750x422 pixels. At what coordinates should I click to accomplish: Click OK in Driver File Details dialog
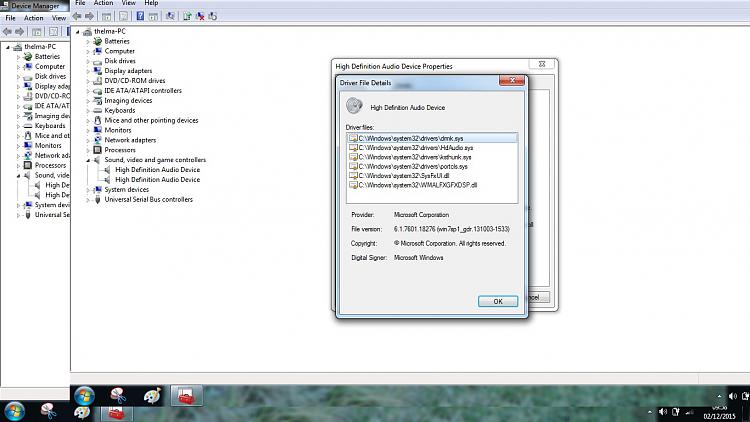pyautogui.click(x=498, y=301)
